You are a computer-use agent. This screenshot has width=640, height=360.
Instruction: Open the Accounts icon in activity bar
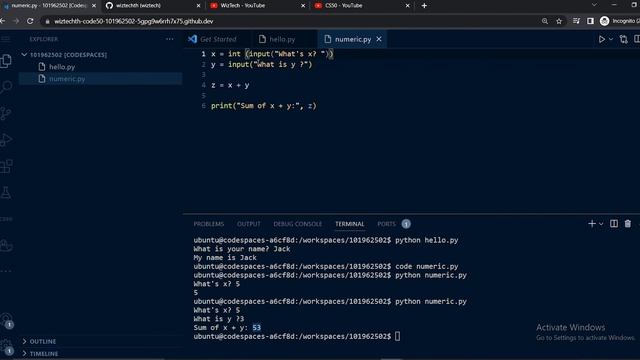(6, 320)
